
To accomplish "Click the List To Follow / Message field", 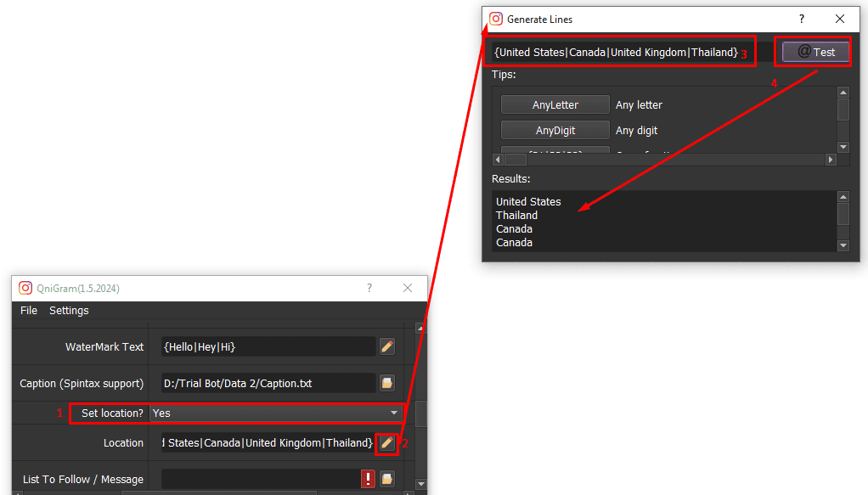I will coord(260,479).
